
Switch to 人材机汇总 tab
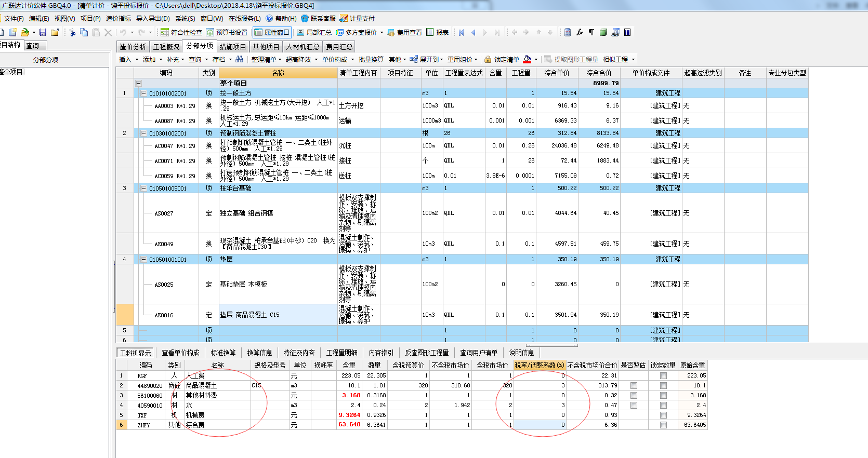pyautogui.click(x=303, y=47)
